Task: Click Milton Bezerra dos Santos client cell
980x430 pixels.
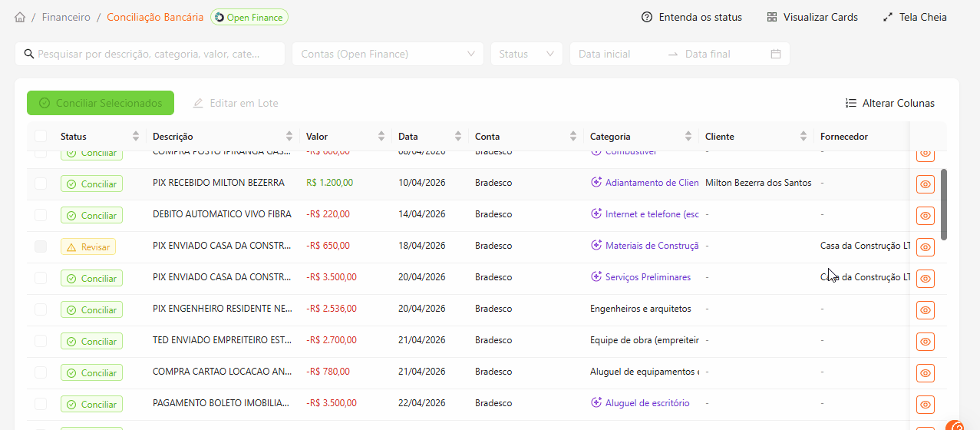Action: (x=758, y=183)
